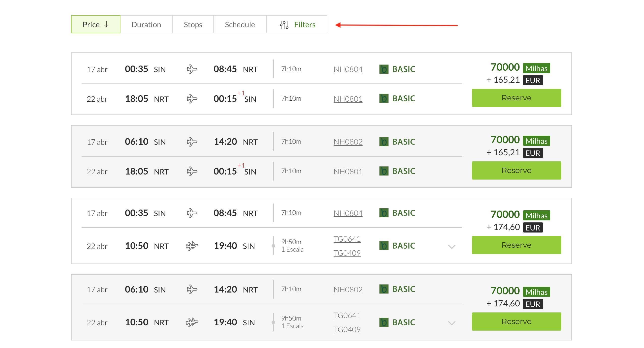Click the plane icon on the first SIN to NRT flight
This screenshot has width=644, height=348.
coord(192,69)
